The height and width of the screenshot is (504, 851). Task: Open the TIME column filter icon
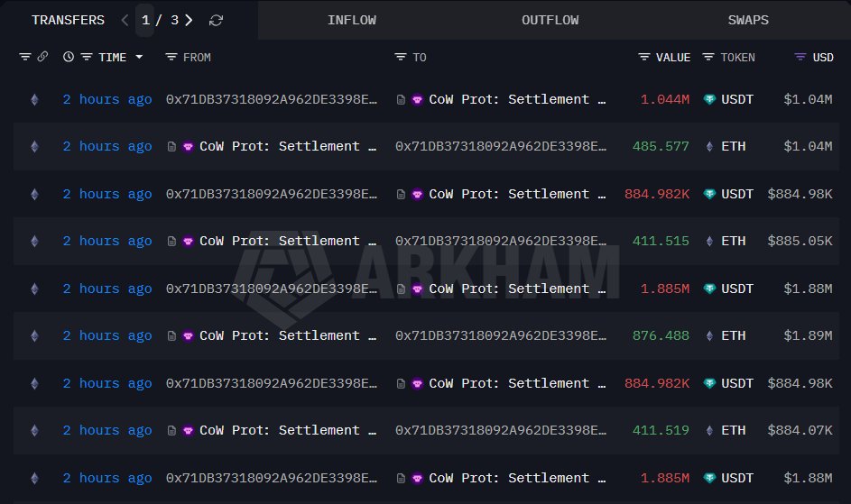[87, 57]
